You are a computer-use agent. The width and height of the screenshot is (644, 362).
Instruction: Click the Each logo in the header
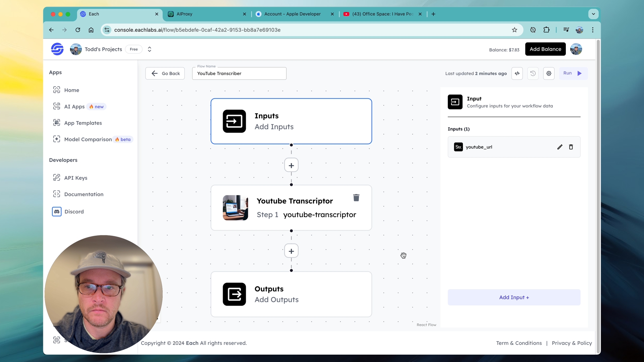click(57, 49)
